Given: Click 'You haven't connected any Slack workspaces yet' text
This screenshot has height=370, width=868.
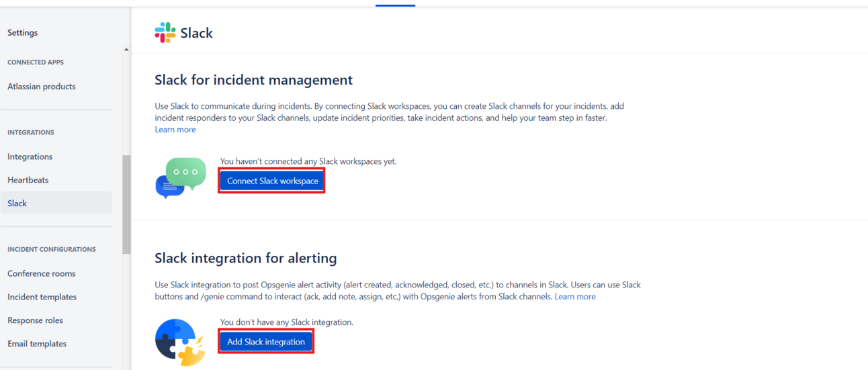Looking at the screenshot, I should tap(308, 162).
